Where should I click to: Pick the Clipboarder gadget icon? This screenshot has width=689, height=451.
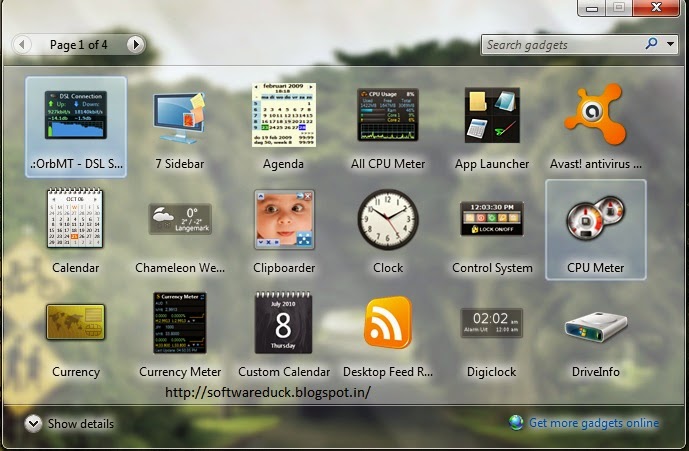point(284,219)
